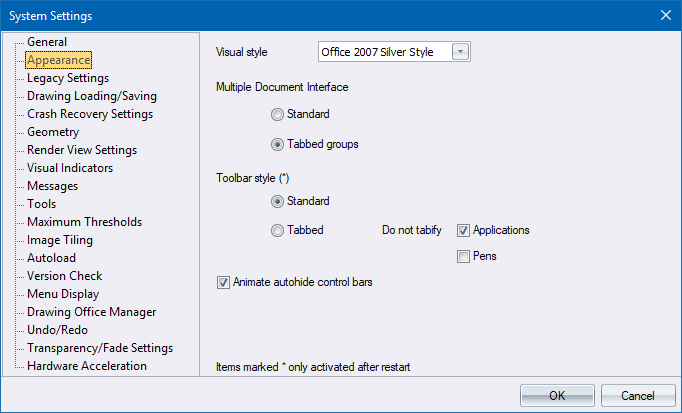Open the Visual style dropdown
The width and height of the screenshot is (682, 413).
pos(459,52)
